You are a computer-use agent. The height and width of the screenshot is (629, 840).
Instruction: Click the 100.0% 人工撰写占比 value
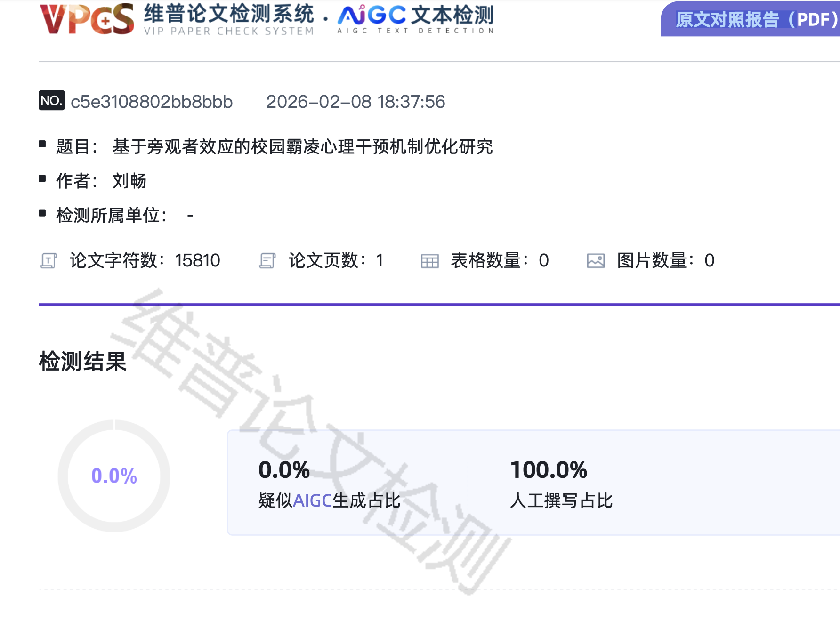tap(549, 469)
